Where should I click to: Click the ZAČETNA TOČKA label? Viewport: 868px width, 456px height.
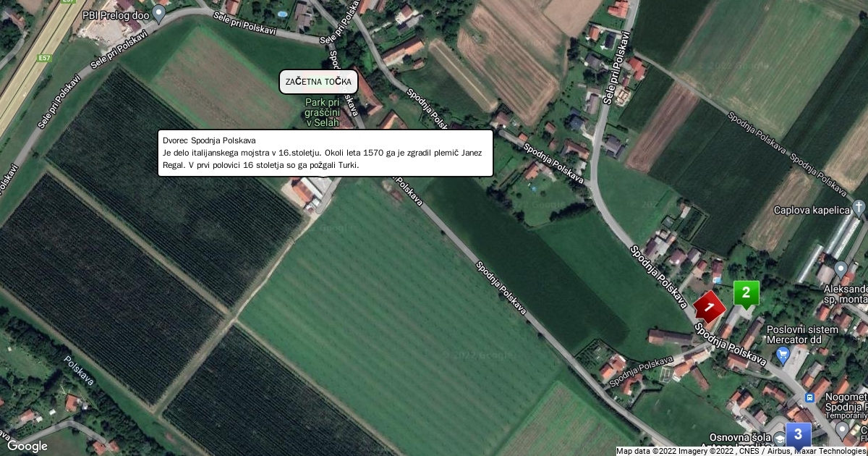click(x=318, y=82)
